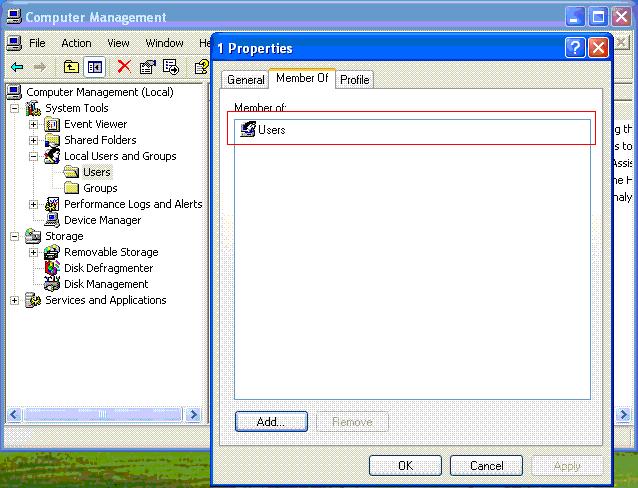Click the tree pane horizontal scrollbar thumb
Viewport: 638px width, 488px height.
coord(103,414)
